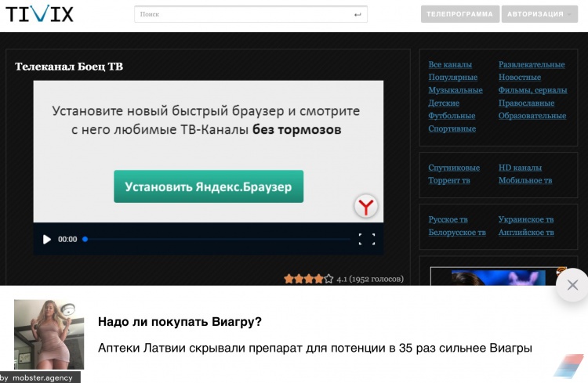The height and width of the screenshot is (383, 588).
Task: Rate the channel with the third star
Action: click(x=309, y=279)
